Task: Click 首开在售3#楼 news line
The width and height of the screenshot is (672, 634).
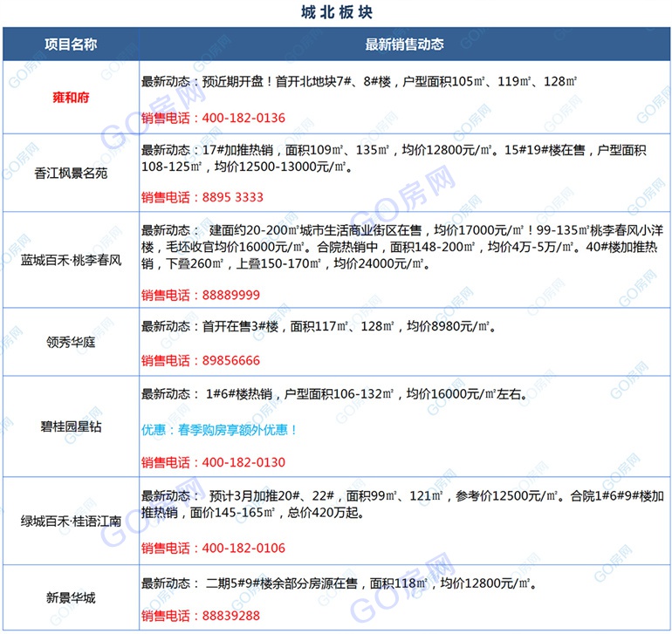Action: tap(319, 326)
